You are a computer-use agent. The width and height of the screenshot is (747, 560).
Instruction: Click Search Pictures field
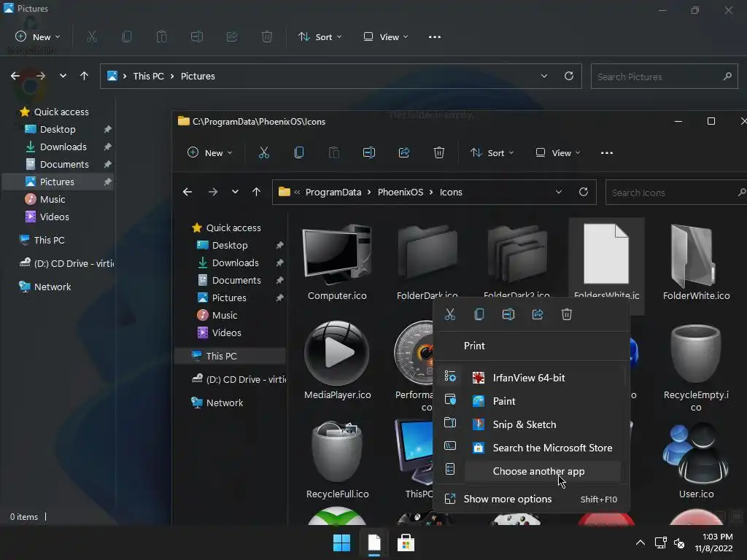(664, 76)
